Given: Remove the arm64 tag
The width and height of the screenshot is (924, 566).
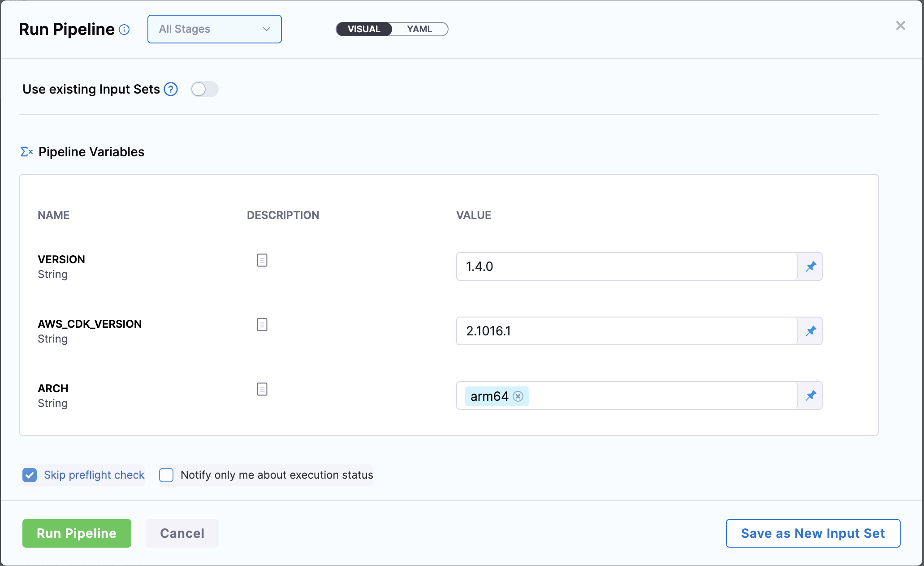Looking at the screenshot, I should (x=518, y=396).
